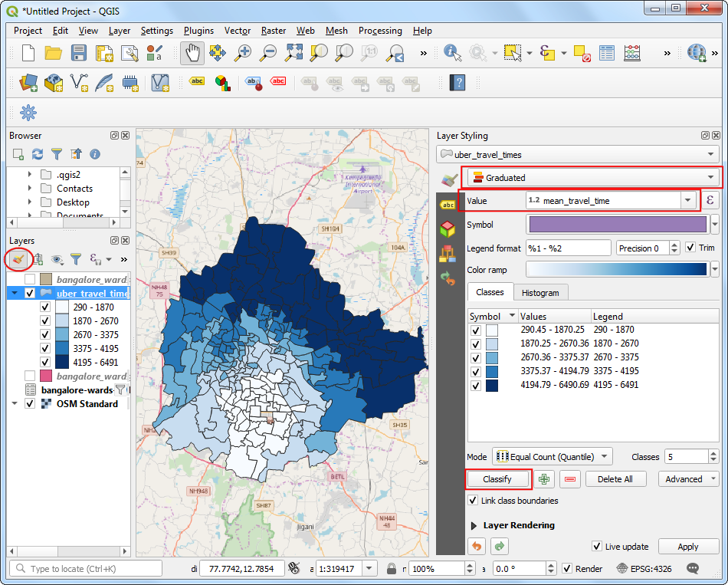Click the Zoom In magnifier icon

pos(243,53)
